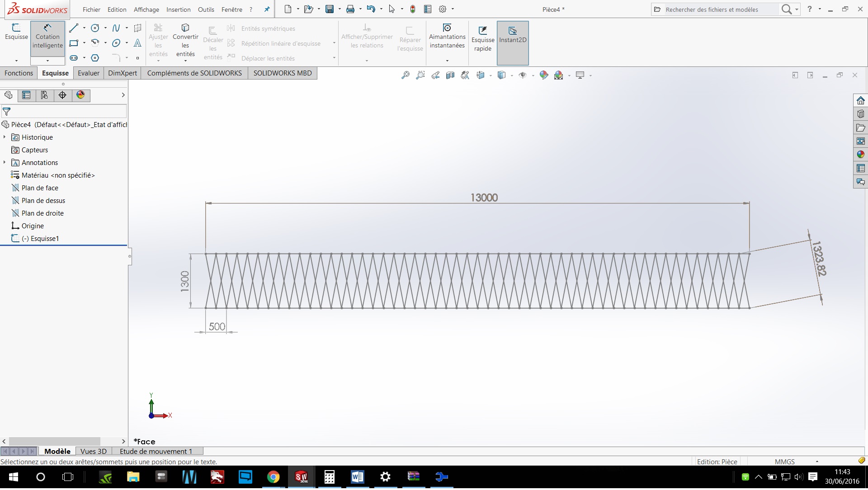
Task: Select the corner Rectangle sketch tool
Action: [x=74, y=43]
